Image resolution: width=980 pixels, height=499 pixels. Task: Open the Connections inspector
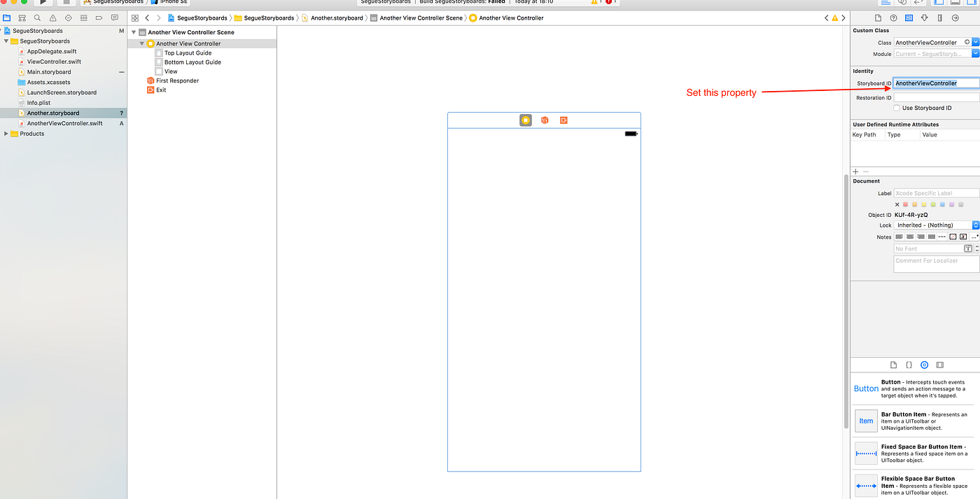click(x=955, y=18)
